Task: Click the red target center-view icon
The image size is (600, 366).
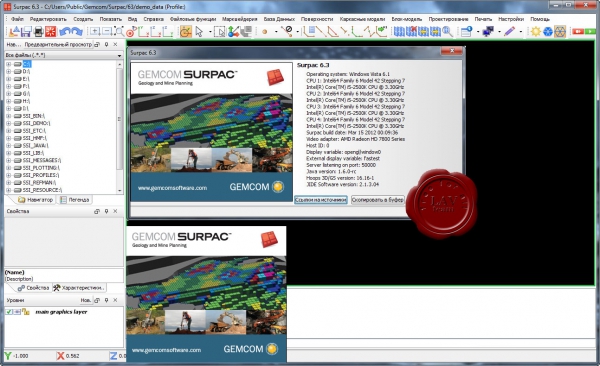Action: click(131, 31)
